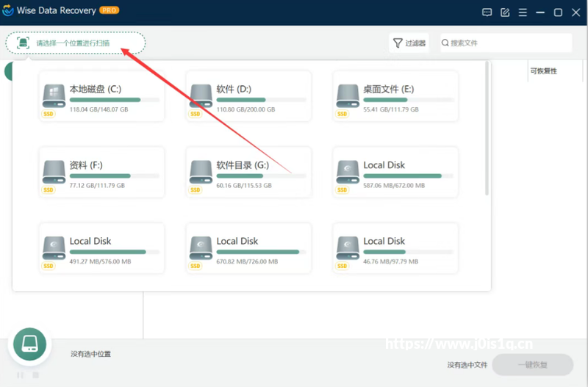
Task: Click the 118.04 GB/148.07 GB size text
Action: click(x=98, y=109)
